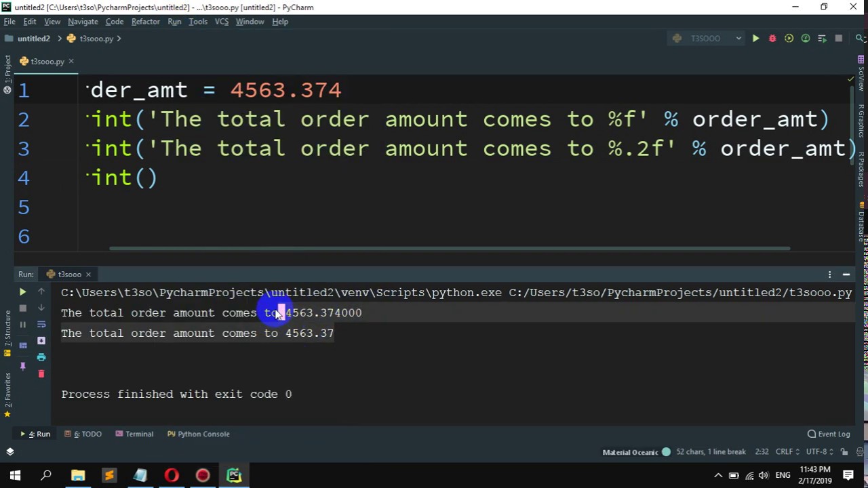Run the T3SOOO configuration with green play icon
Image resolution: width=868 pixels, height=488 pixels.
[755, 39]
